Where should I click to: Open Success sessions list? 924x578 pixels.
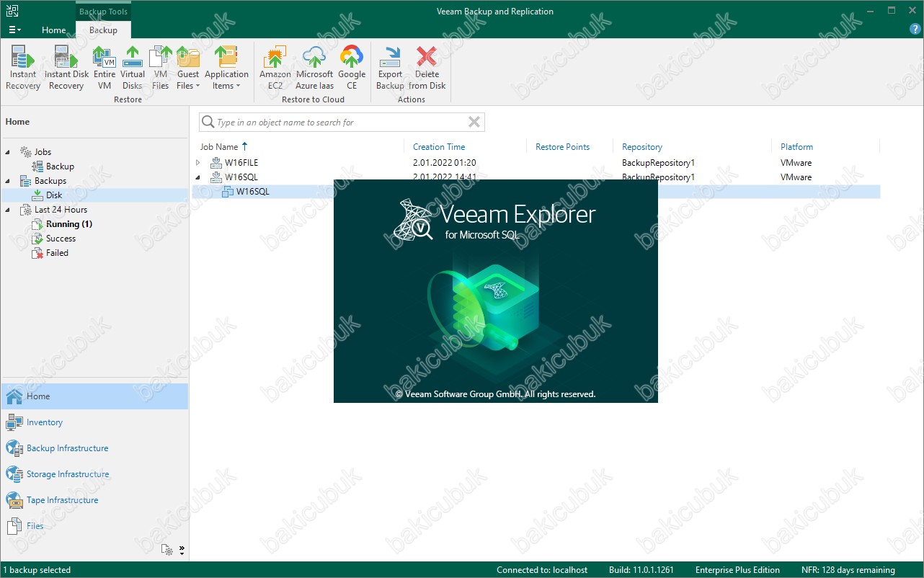point(61,239)
